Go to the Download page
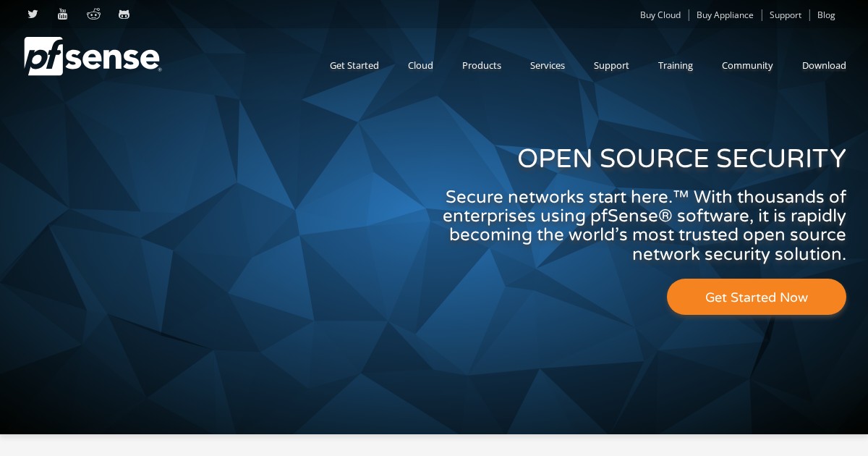This screenshot has width=868, height=456. [824, 66]
